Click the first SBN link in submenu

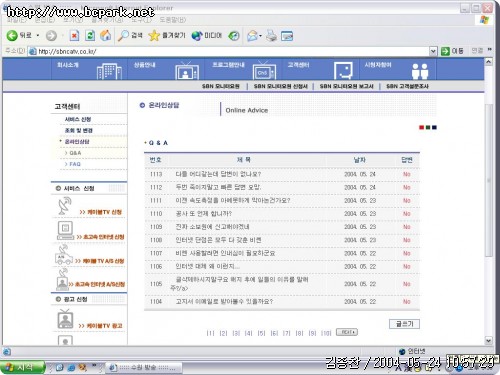221,86
